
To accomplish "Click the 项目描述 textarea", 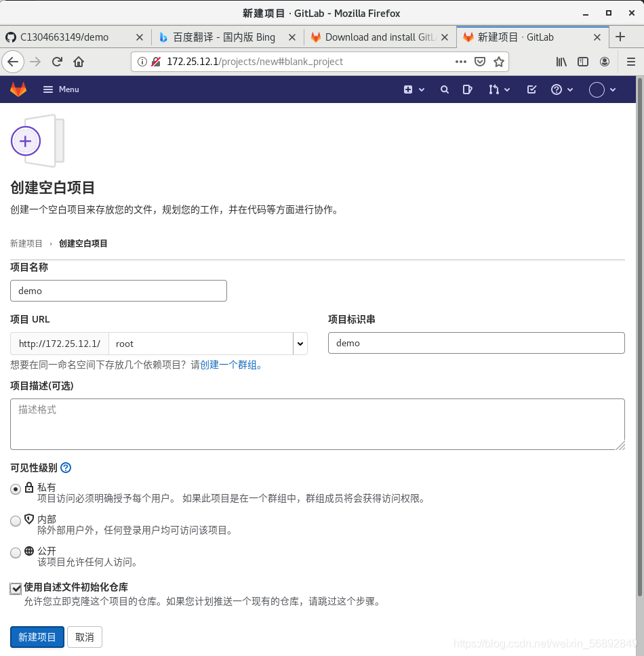I will pyautogui.click(x=318, y=424).
